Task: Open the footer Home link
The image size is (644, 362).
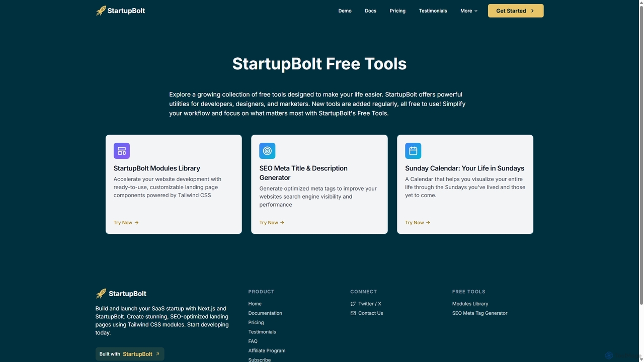Action: [255, 304]
